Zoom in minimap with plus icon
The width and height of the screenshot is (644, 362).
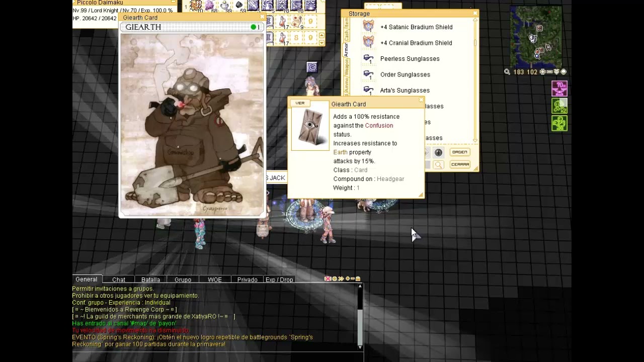[543, 72]
